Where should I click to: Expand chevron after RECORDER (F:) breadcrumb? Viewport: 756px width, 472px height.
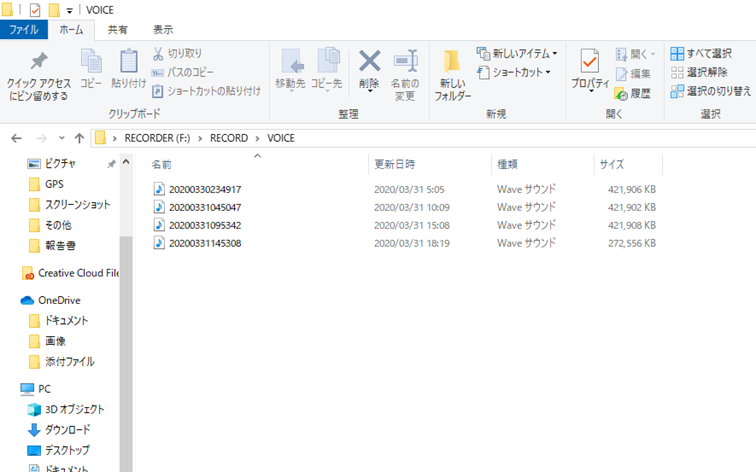pos(200,138)
